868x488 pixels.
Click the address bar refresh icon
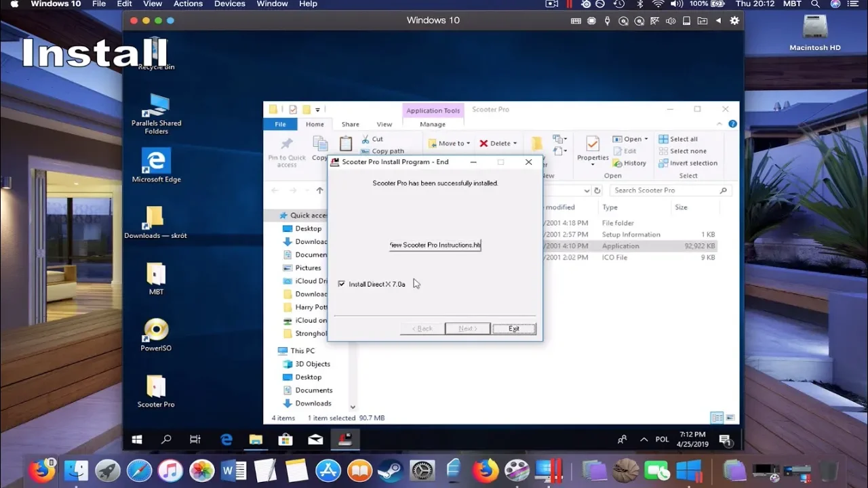(x=597, y=190)
